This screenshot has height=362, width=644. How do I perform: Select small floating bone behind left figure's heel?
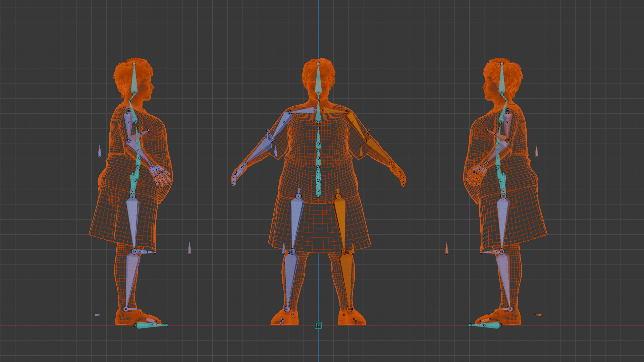[x=98, y=315]
